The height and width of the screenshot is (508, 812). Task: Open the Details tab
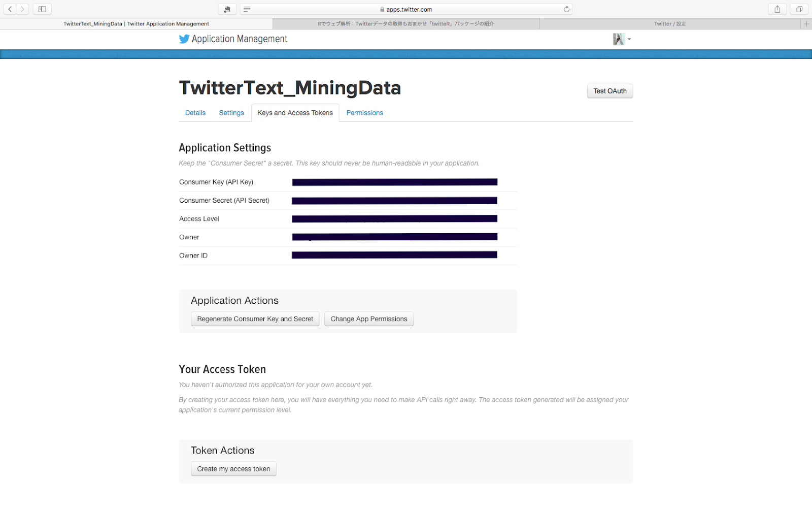pyautogui.click(x=195, y=113)
